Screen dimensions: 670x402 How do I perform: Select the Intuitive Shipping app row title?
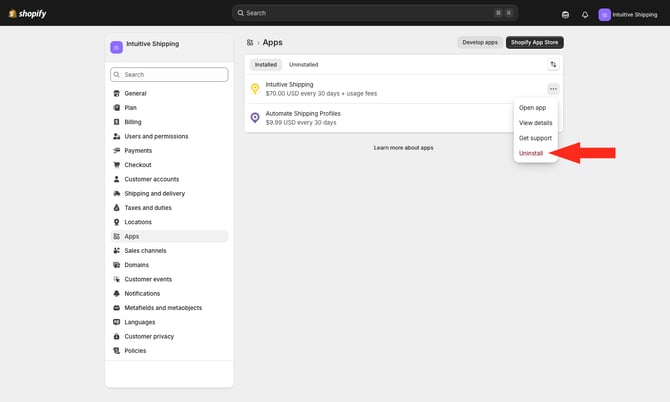coord(289,85)
